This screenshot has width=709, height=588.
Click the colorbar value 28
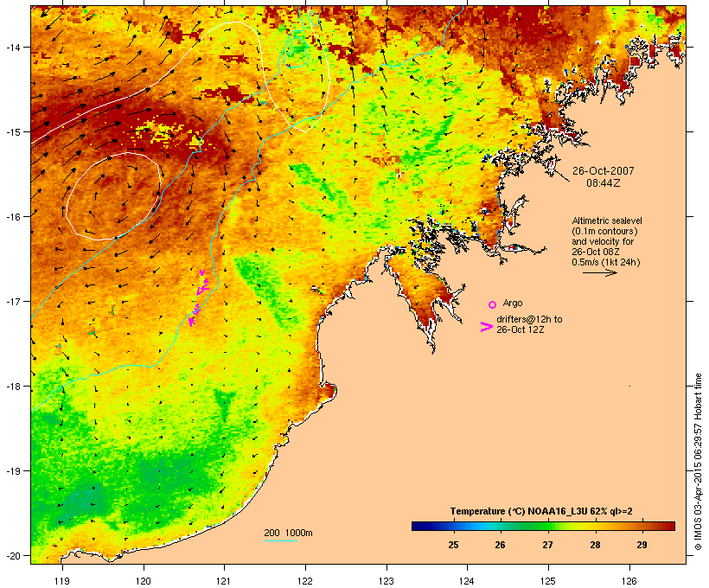595,545
